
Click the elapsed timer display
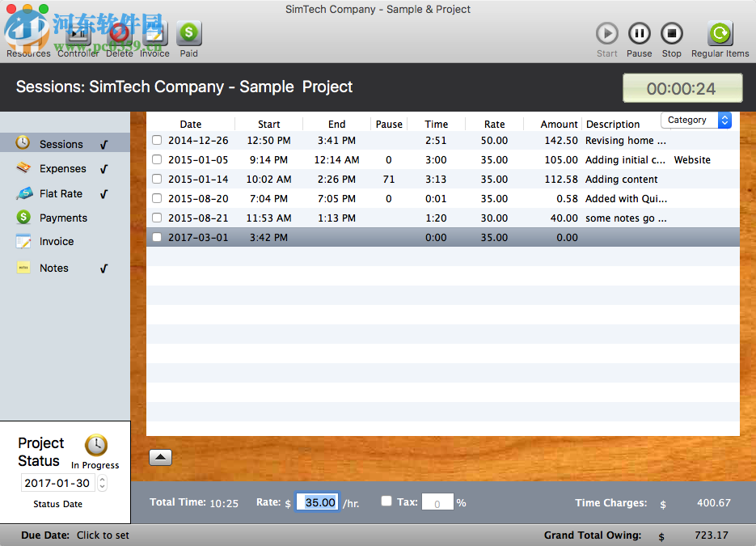tap(682, 88)
